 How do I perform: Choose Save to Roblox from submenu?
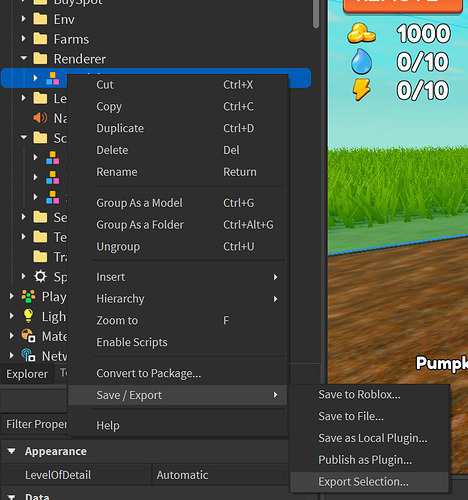click(x=369, y=395)
